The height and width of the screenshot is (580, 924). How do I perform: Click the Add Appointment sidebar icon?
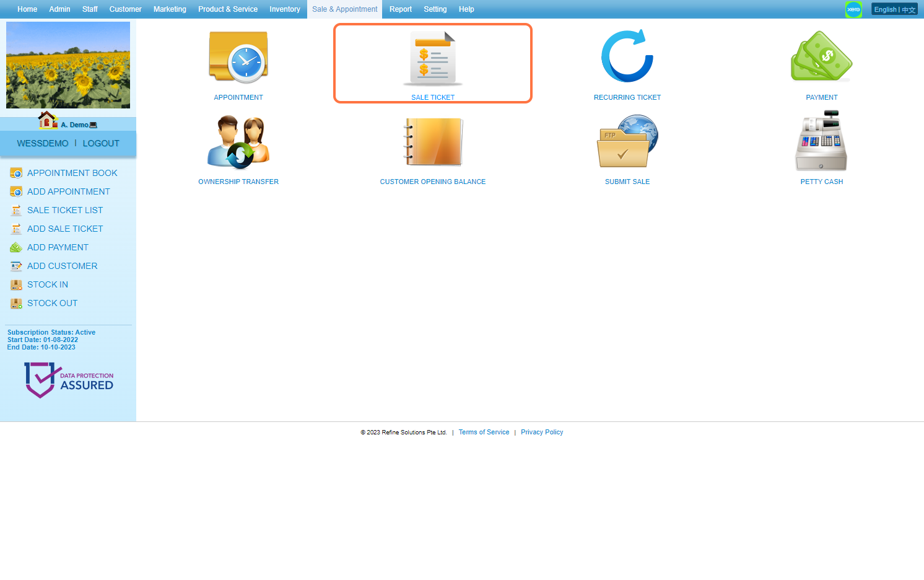click(x=16, y=191)
